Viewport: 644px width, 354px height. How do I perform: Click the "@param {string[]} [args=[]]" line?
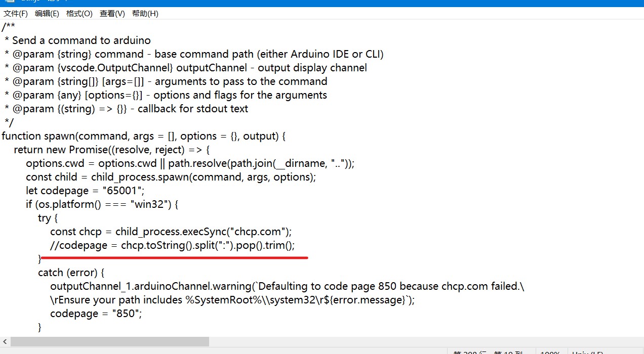coord(166,81)
